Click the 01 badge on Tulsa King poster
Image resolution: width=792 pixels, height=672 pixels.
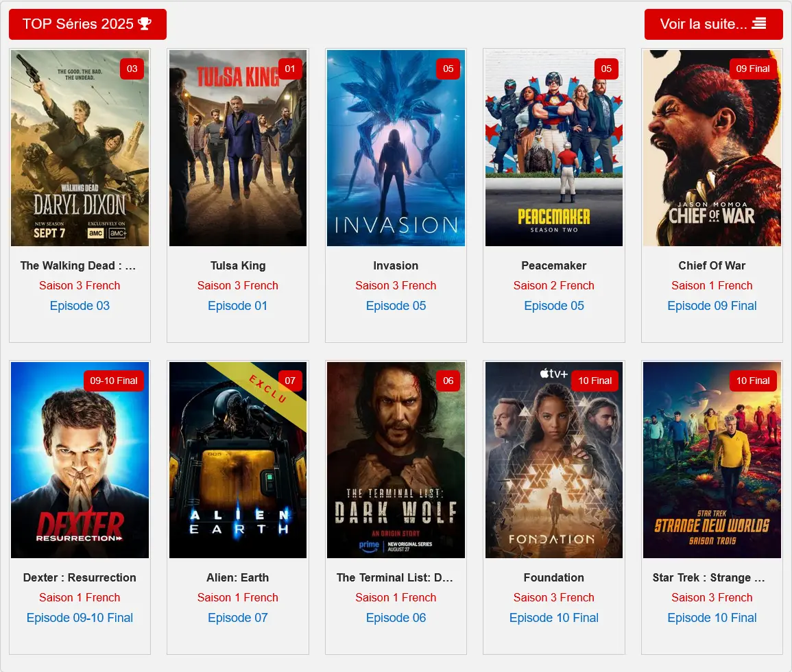tap(290, 69)
